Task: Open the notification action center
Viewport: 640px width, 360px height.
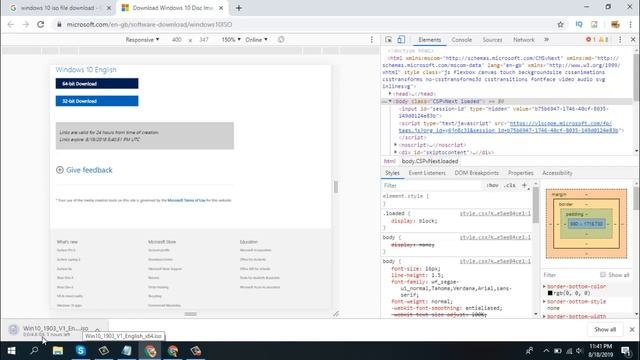Action: point(625,351)
